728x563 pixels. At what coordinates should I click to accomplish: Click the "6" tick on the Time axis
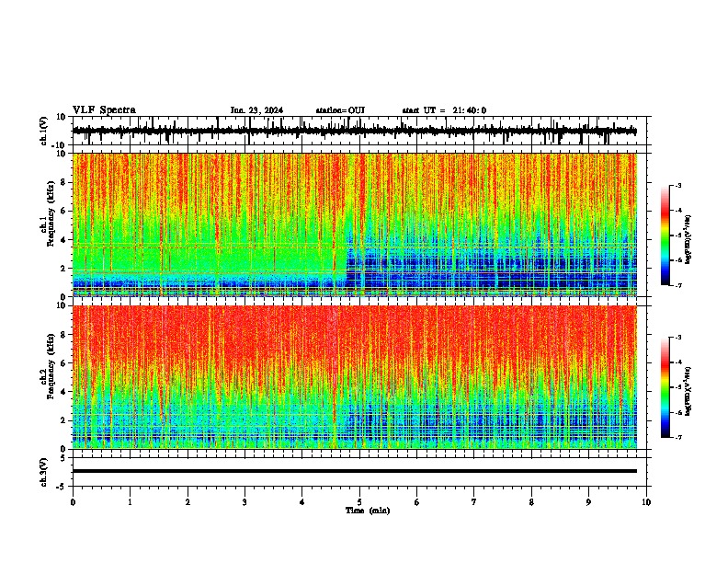pos(417,502)
